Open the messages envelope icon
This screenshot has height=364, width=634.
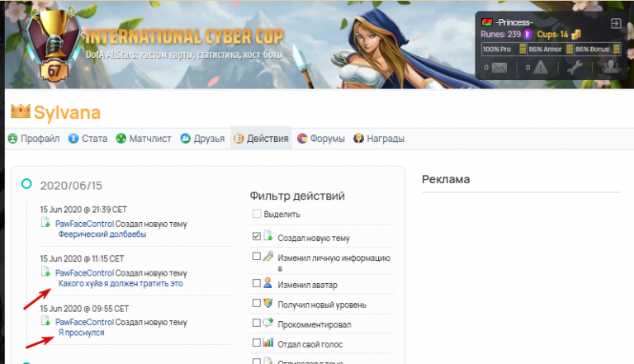[x=499, y=68]
